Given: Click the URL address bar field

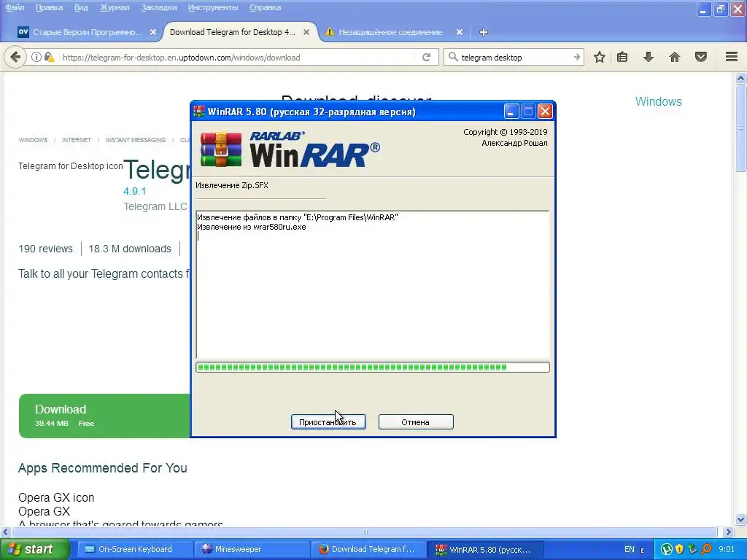Looking at the screenshot, I should point(237,57).
